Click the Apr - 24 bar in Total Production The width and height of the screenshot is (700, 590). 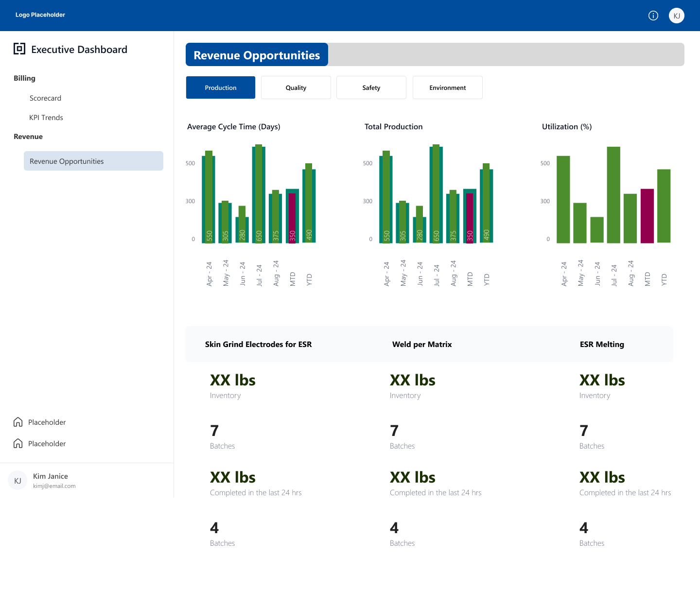point(386,197)
